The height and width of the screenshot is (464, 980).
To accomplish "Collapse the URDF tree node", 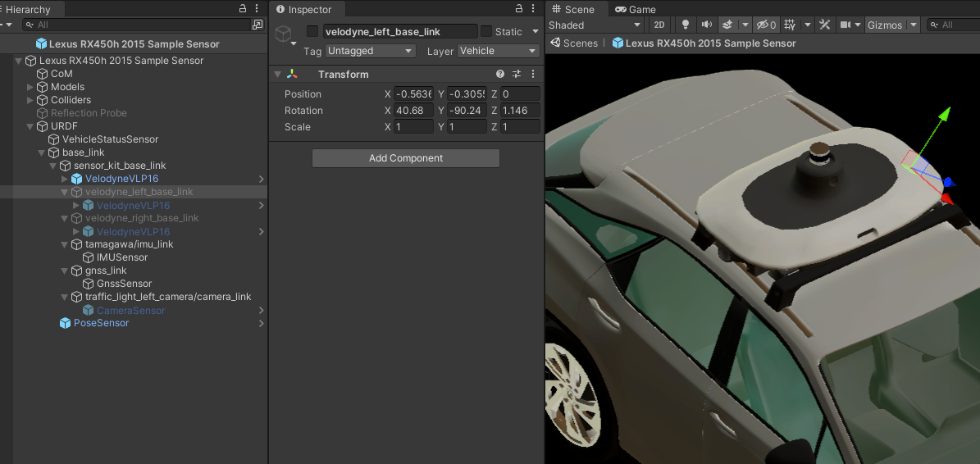I will click(x=30, y=126).
